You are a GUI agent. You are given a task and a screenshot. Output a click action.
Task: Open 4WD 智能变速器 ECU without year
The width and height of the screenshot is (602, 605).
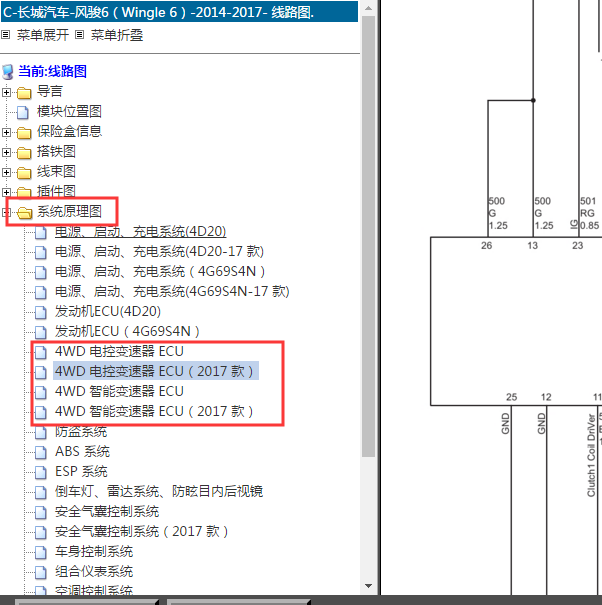click(x=119, y=392)
